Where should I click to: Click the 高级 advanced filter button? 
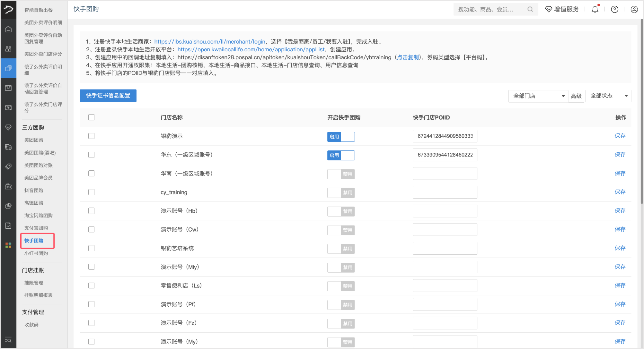[x=576, y=96]
